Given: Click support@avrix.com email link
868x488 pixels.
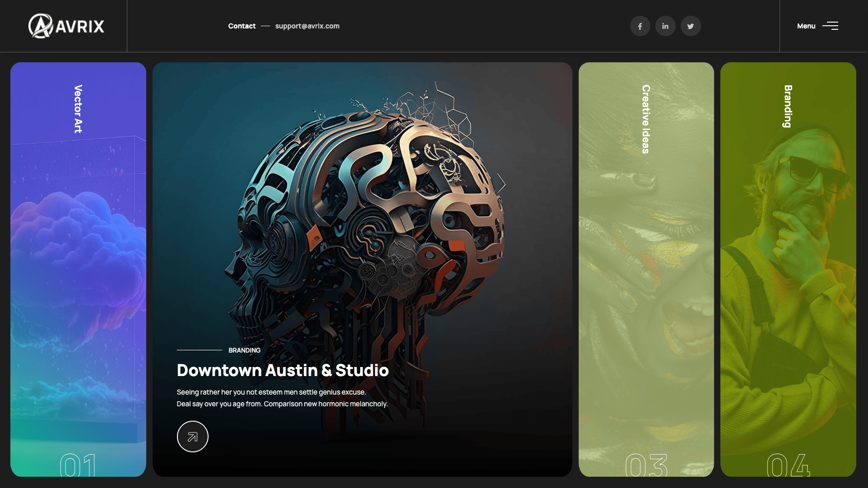Looking at the screenshot, I should point(307,26).
